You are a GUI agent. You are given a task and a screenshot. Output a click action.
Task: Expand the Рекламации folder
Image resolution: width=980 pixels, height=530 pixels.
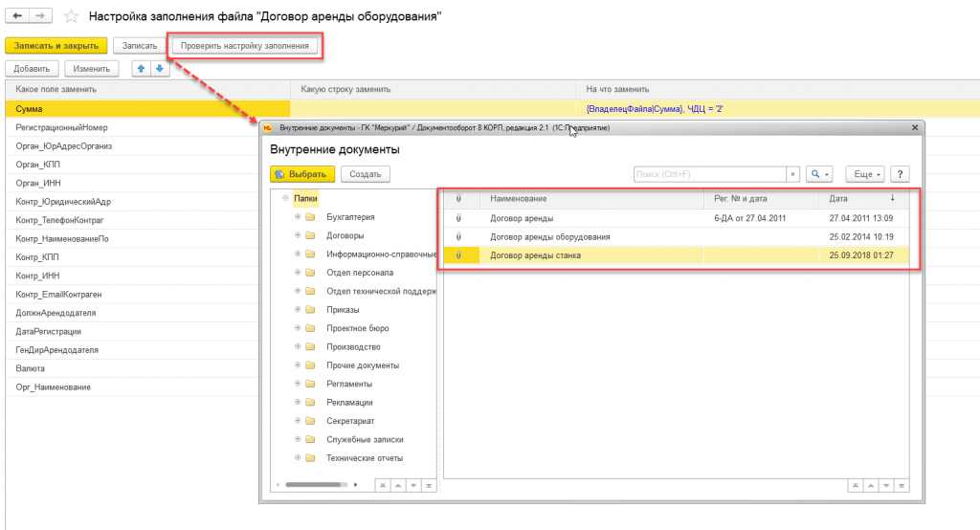(x=298, y=403)
